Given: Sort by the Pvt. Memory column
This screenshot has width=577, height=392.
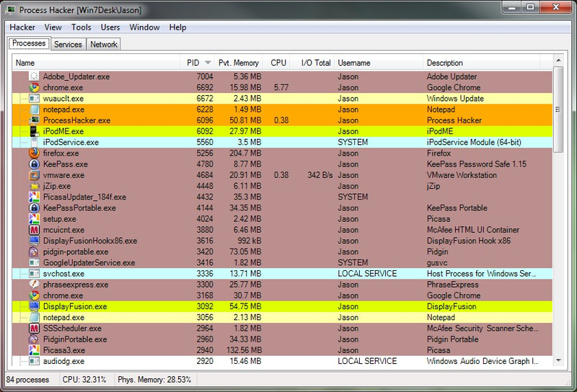Looking at the screenshot, I should 239,63.
